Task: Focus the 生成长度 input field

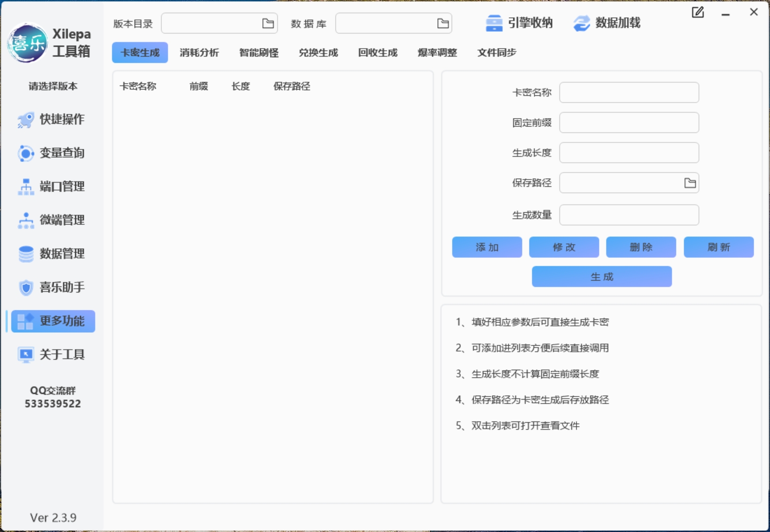Action: click(629, 153)
